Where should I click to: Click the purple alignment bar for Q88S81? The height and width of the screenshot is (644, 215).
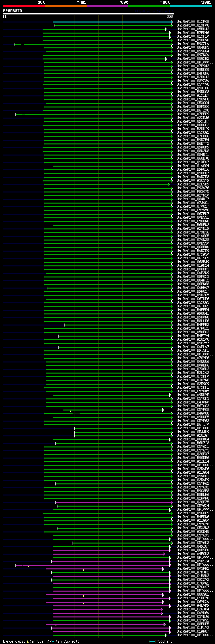(x=105, y=595)
